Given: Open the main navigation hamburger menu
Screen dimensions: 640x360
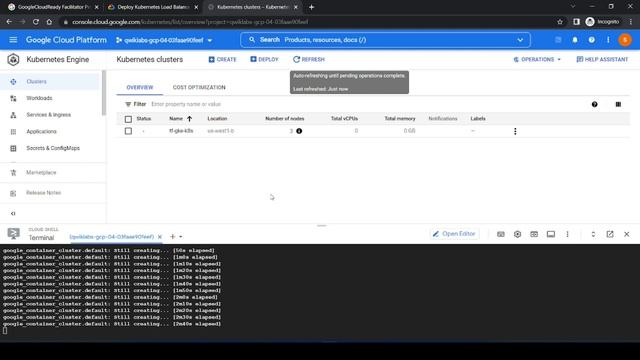Looking at the screenshot, I should pos(13,40).
